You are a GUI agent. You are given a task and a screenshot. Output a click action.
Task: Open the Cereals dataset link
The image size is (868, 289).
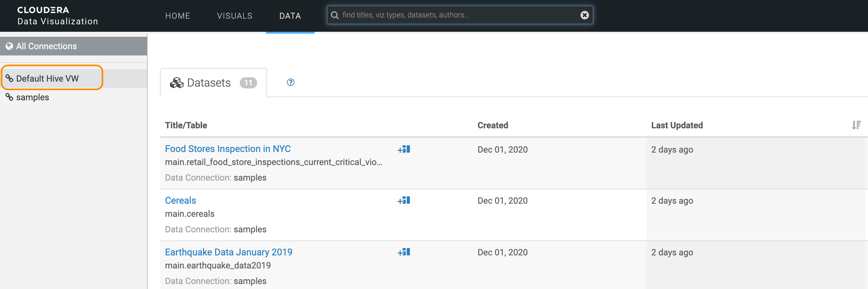pos(180,200)
